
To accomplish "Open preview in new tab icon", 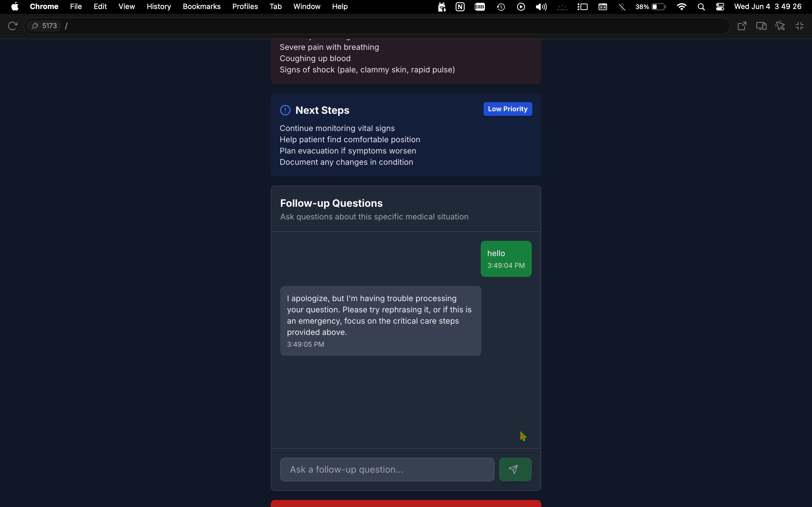I will point(742,26).
